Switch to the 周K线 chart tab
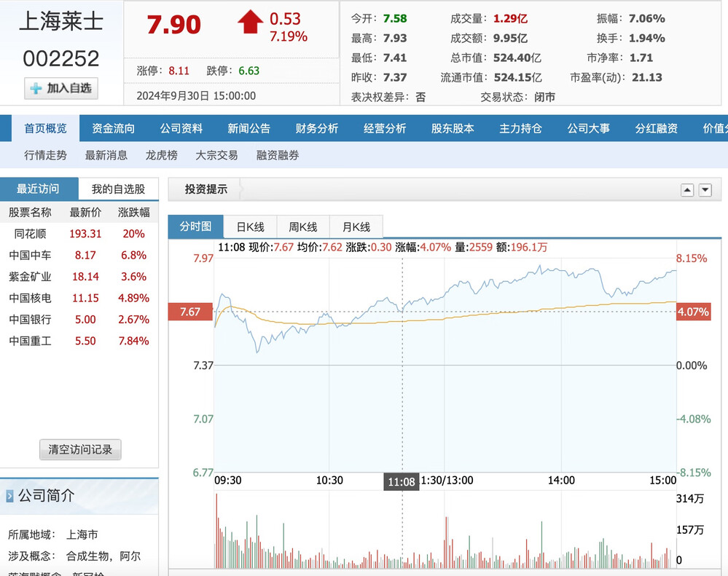Screen dimensions: 728x576 [x=302, y=226]
